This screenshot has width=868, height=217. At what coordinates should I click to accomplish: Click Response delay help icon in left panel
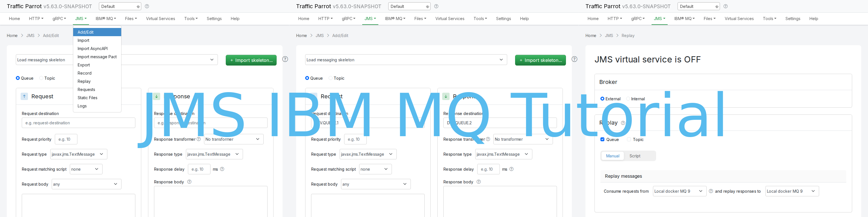click(x=222, y=169)
